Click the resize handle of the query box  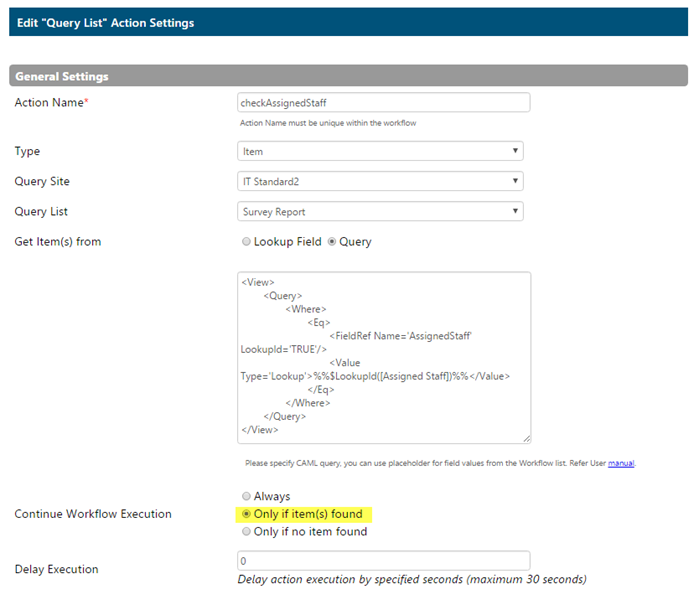pos(526,439)
